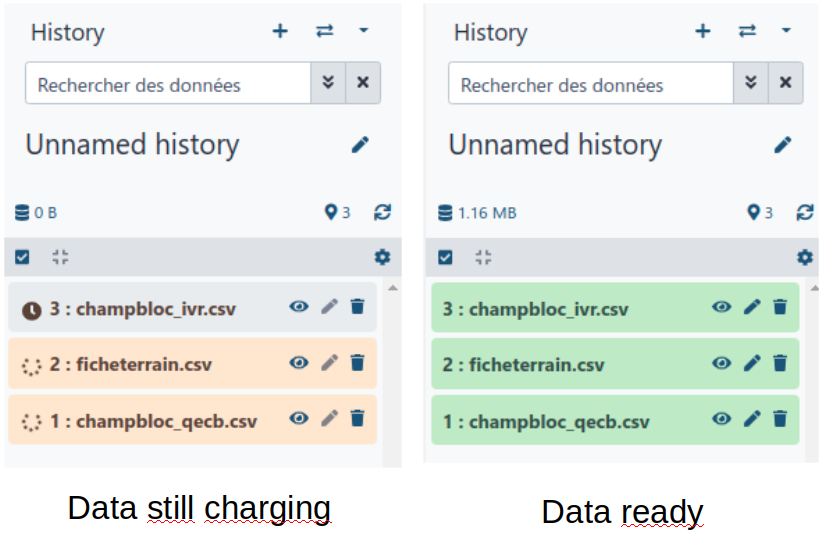The height and width of the screenshot is (545, 826).
Task: Toggle select-all checkbox in left history panel
Action: tap(22, 257)
